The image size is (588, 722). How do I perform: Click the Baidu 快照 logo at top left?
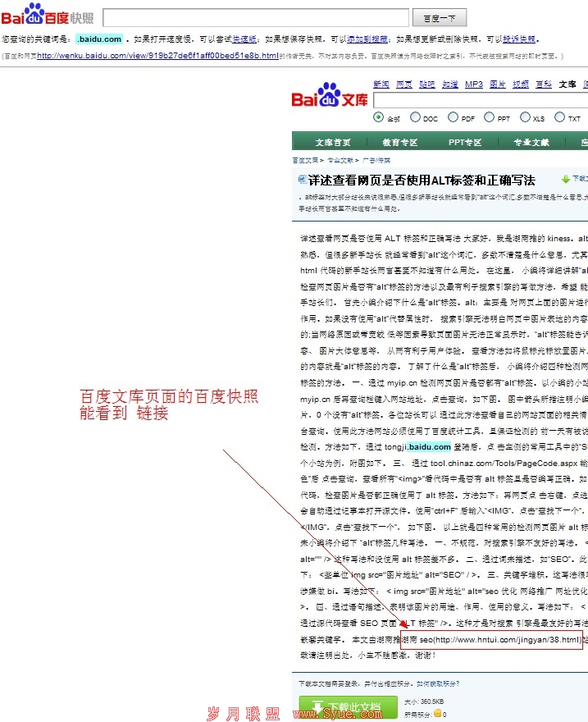pyautogui.click(x=48, y=16)
